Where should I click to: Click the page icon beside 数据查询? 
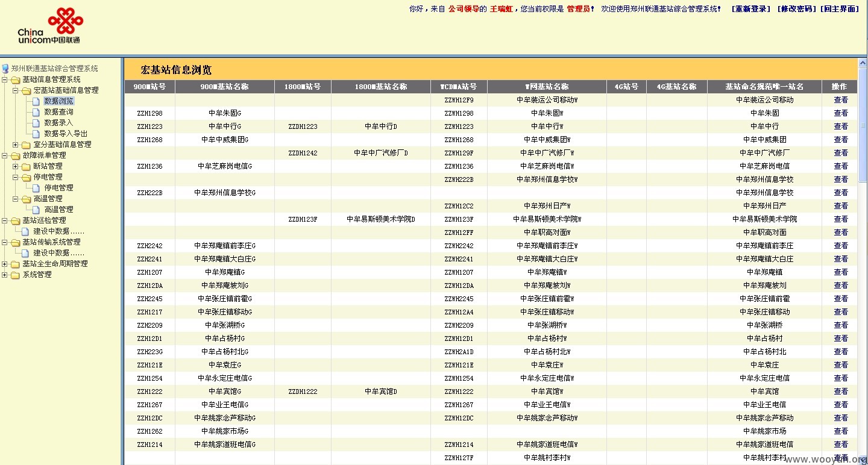point(36,112)
